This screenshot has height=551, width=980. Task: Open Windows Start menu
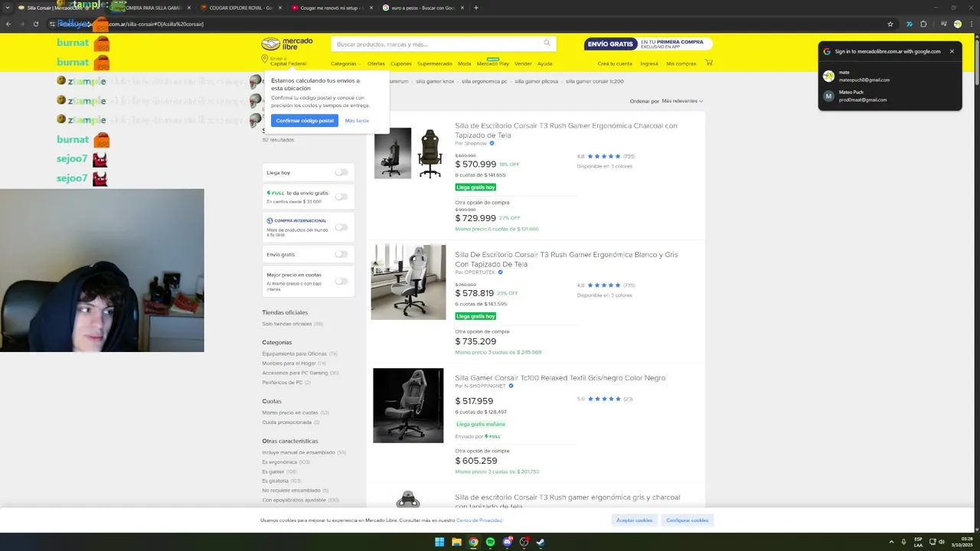[x=439, y=542]
